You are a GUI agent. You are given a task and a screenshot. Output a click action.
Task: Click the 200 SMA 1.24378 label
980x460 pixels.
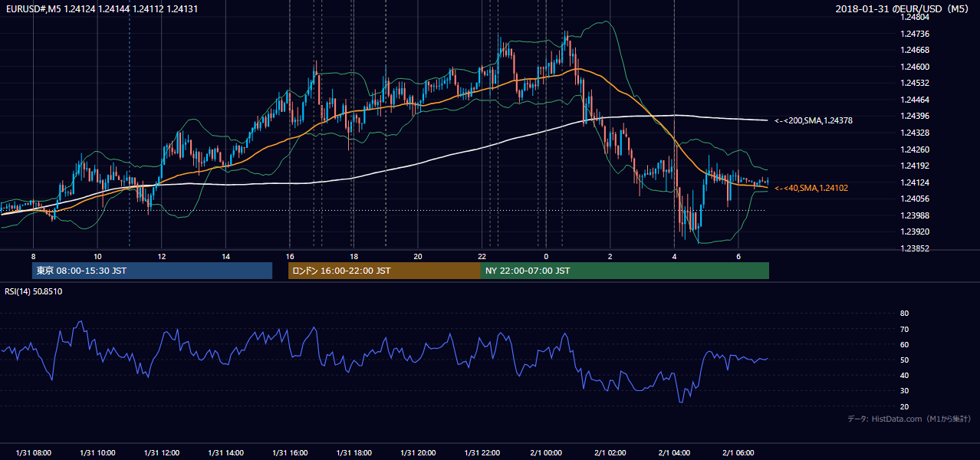click(814, 120)
